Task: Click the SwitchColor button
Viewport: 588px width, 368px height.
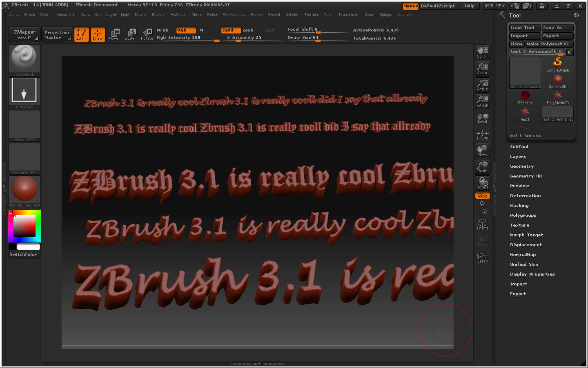Action: 24,255
